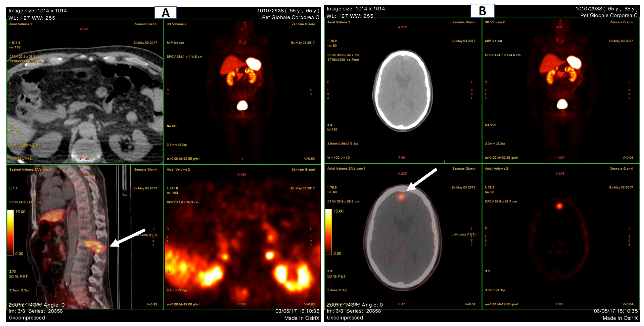Image resolution: width=644 pixels, height=326 pixels.
Task: Click panel A 'WL: 127 WW: 255' text
Action: click(32, 18)
